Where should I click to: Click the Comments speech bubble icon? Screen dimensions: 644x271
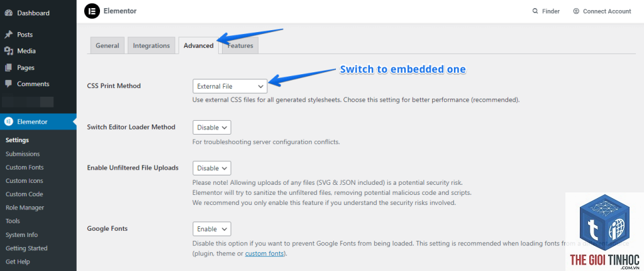point(9,84)
